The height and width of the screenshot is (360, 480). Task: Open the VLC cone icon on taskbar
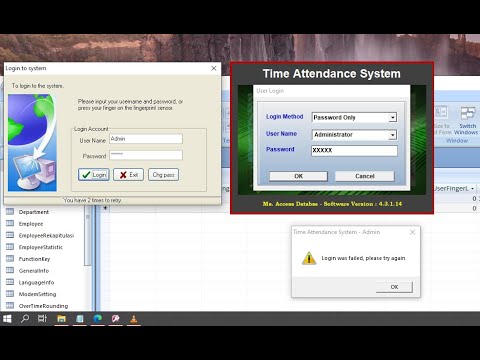134,319
